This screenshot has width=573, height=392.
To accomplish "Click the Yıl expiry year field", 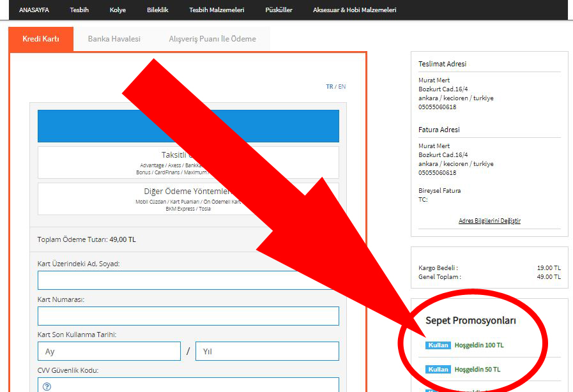I will 267,351.
